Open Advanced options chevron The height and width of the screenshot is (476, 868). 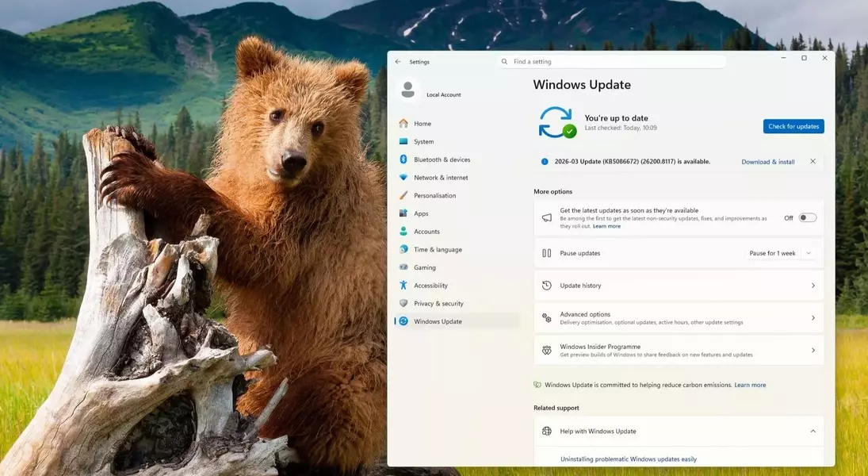point(813,318)
